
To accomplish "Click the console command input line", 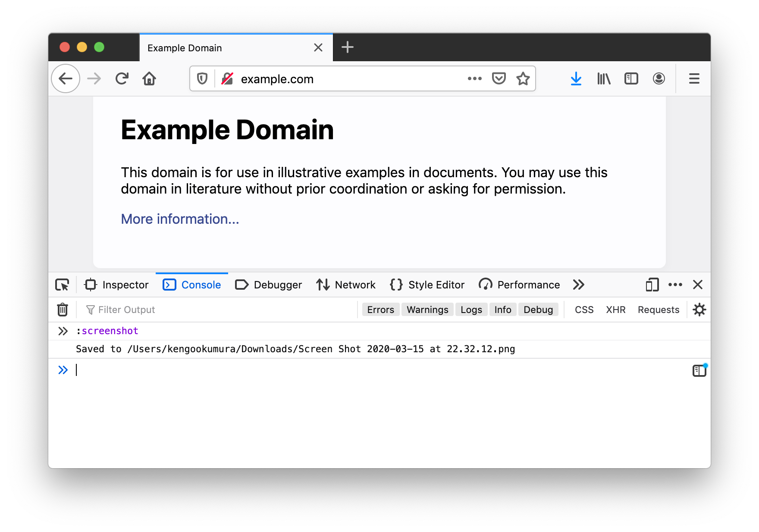I will tap(379, 370).
